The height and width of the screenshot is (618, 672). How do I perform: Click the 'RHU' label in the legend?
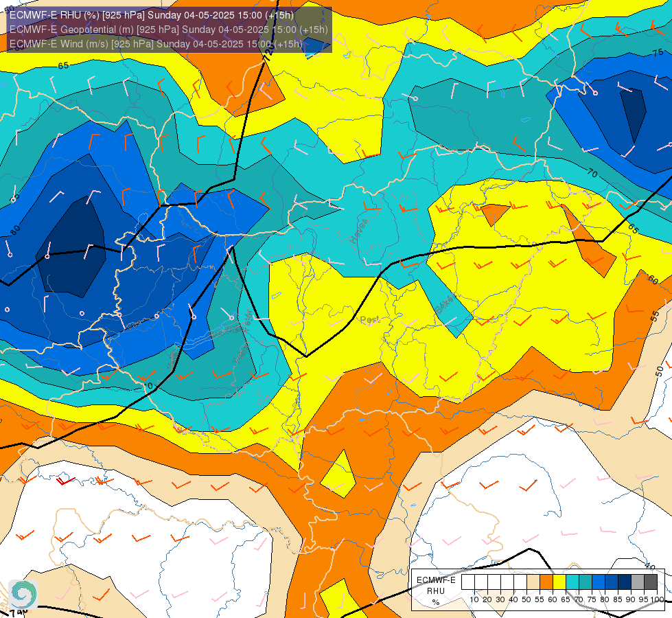436,591
